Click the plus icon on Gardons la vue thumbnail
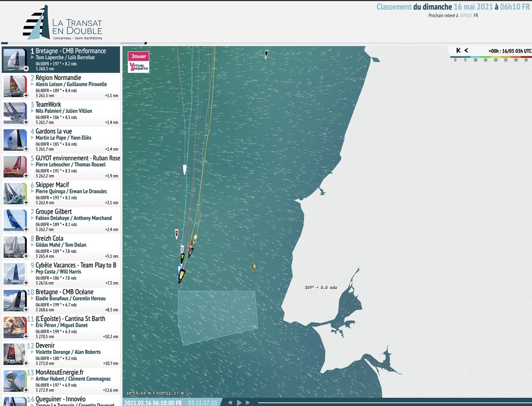532x406 pixels. (x=26, y=149)
